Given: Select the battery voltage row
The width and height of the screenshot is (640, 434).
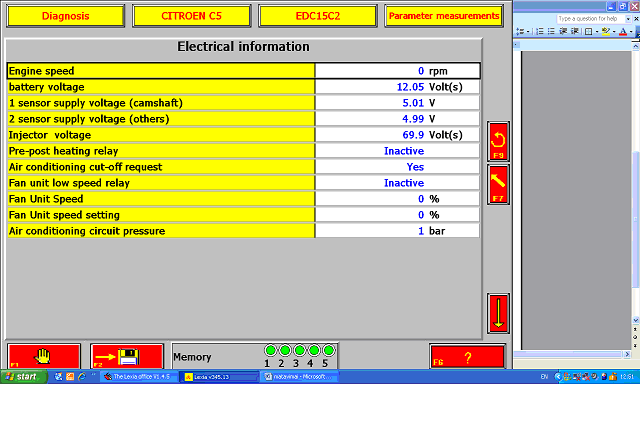Looking at the screenshot, I should point(243,87).
